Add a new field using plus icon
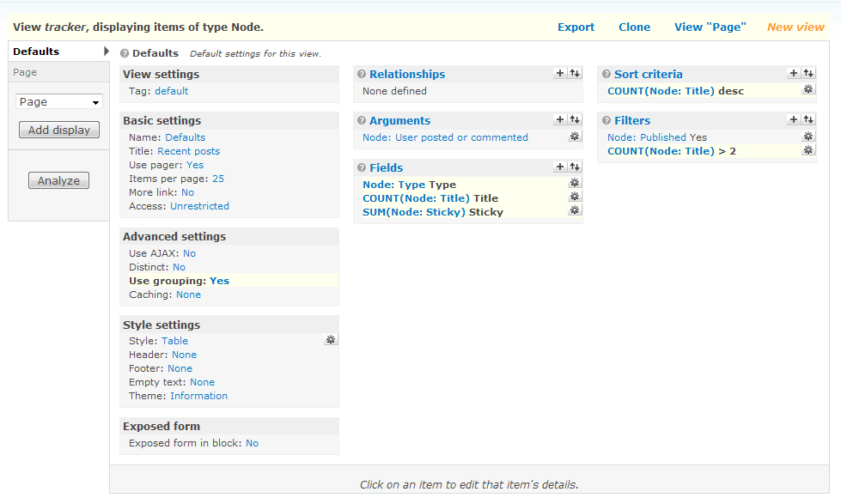Image resolution: width=841 pixels, height=504 pixels. 560,167
